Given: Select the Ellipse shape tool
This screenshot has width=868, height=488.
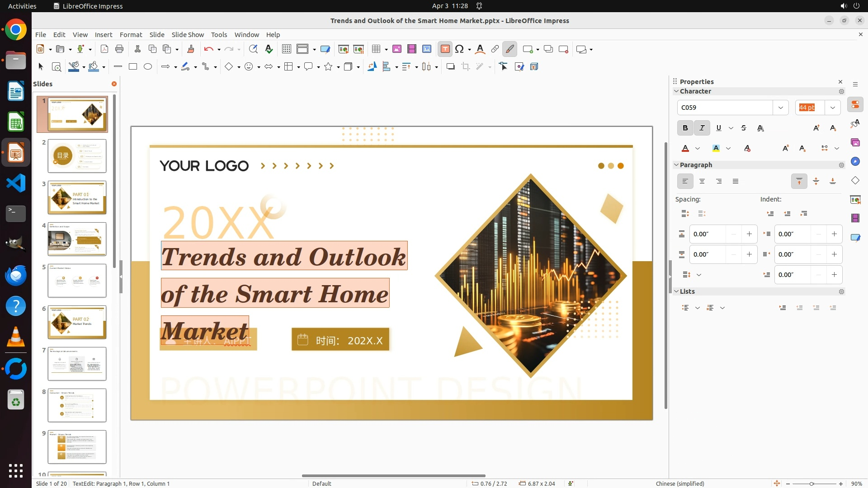Looking at the screenshot, I should pos(148,67).
